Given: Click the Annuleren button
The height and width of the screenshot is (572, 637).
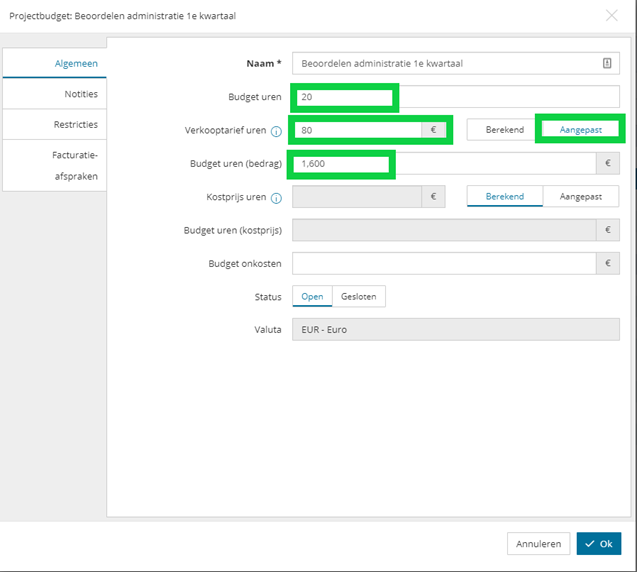Looking at the screenshot, I should click(538, 544).
